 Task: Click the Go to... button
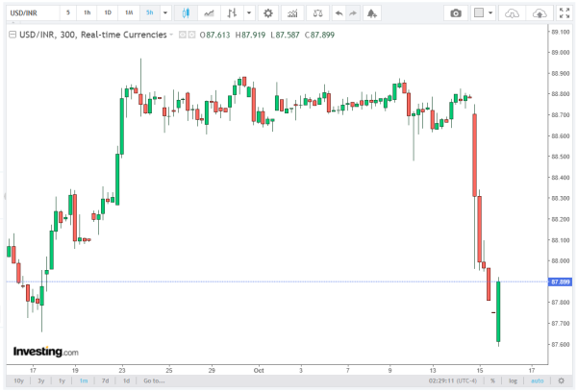tap(152, 380)
